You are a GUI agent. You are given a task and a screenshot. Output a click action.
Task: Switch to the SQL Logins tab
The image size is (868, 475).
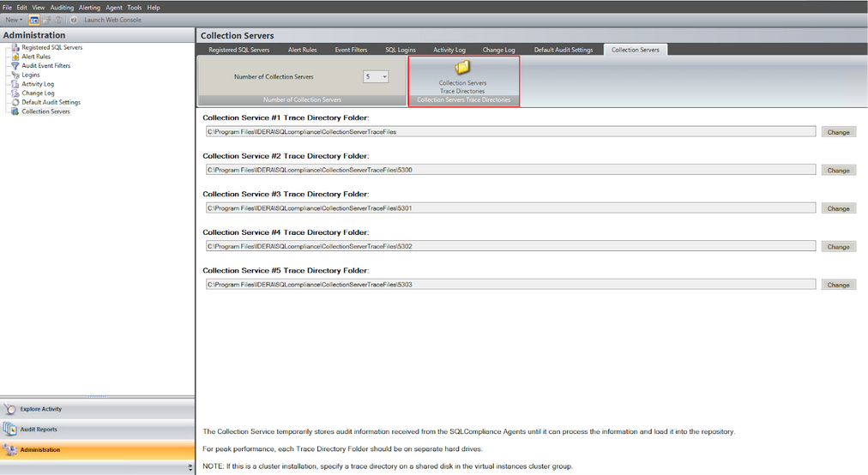tap(401, 50)
